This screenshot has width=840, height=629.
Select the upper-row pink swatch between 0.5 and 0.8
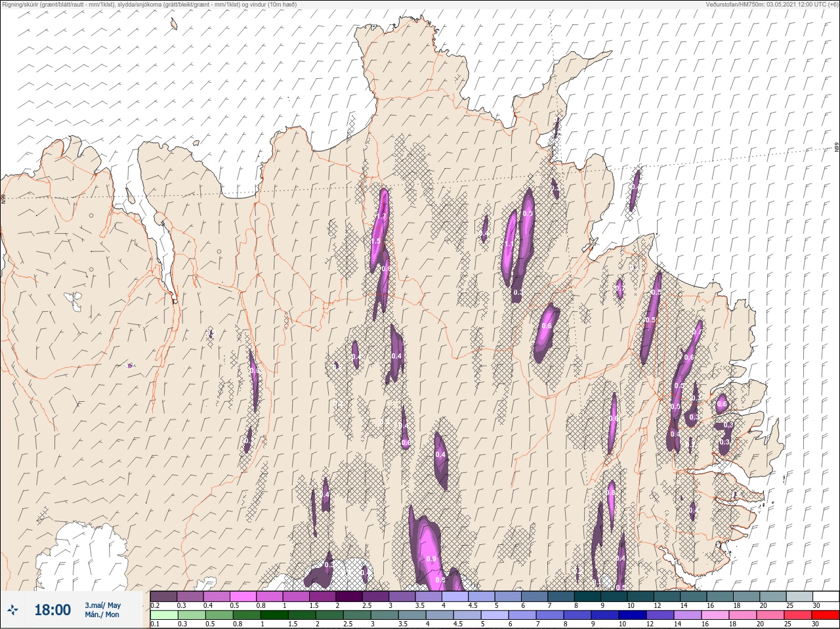tap(243, 596)
